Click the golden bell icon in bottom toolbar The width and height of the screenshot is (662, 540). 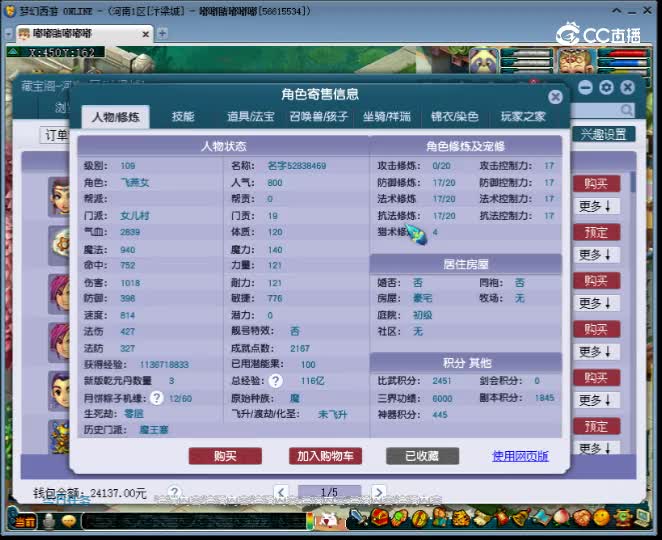[x=522, y=517]
